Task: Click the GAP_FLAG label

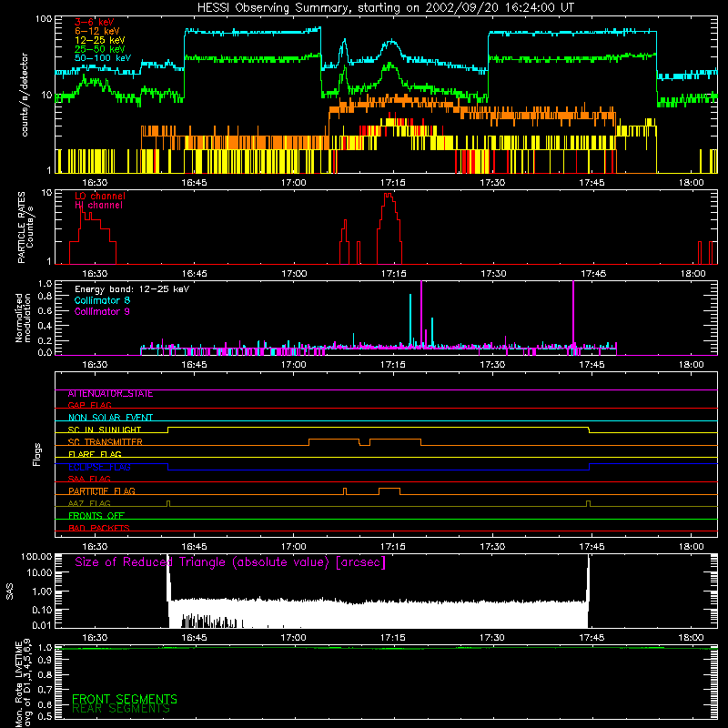Action: 89,405
